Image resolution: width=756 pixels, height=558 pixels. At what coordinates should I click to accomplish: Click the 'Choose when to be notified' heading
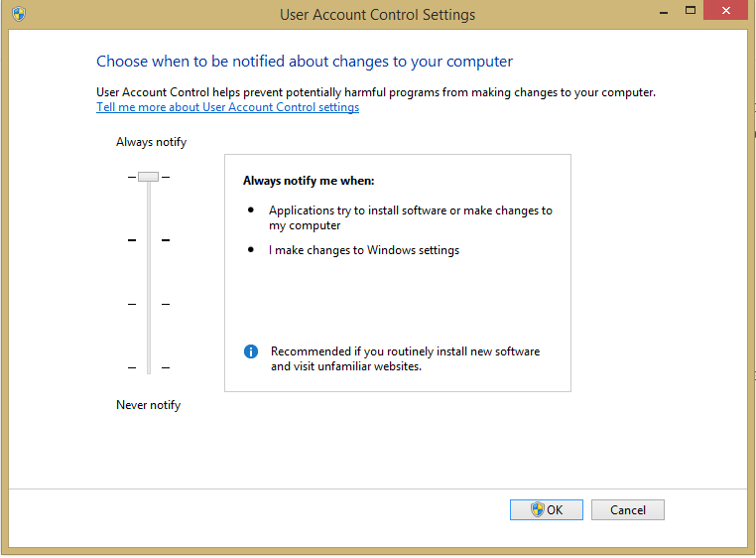coord(305,62)
